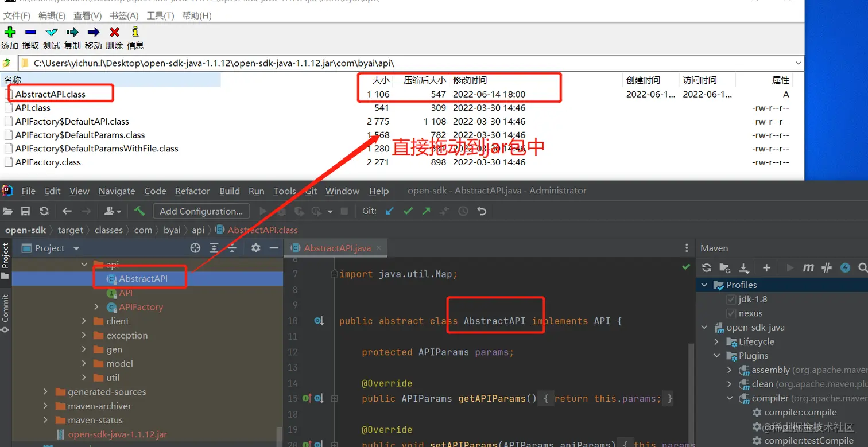
Task: Open Project panel gear options
Action: [x=256, y=248]
